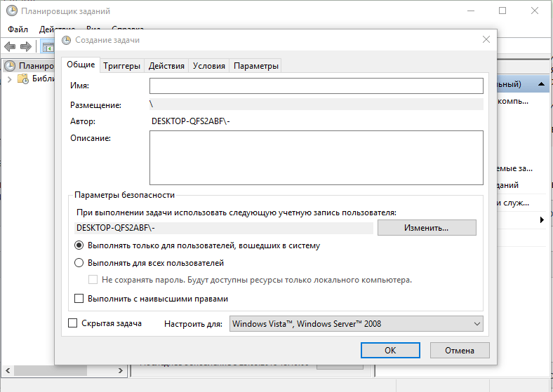Toggle the Скрытая задача checkbox

(x=72, y=323)
